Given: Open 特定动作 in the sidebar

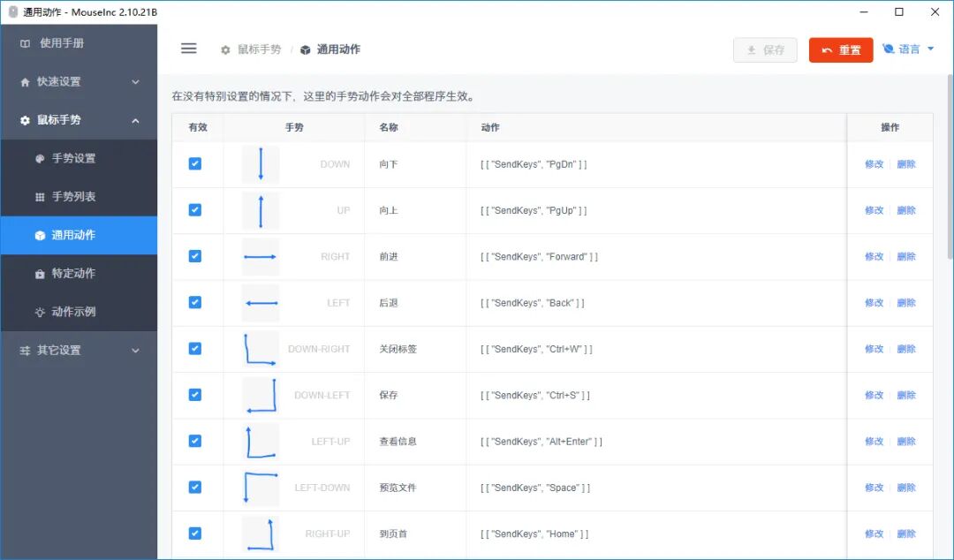Looking at the screenshot, I should point(79,273).
